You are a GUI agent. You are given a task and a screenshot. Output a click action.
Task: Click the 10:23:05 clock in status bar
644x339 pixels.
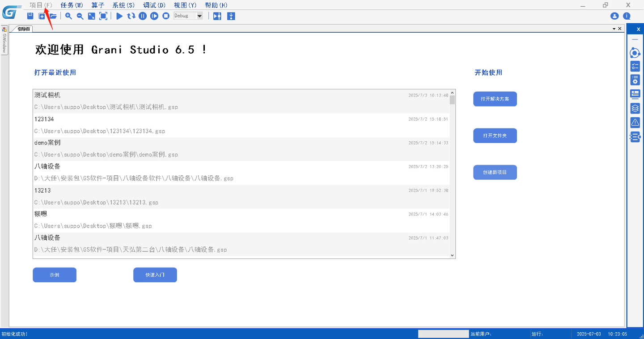(x=618, y=334)
